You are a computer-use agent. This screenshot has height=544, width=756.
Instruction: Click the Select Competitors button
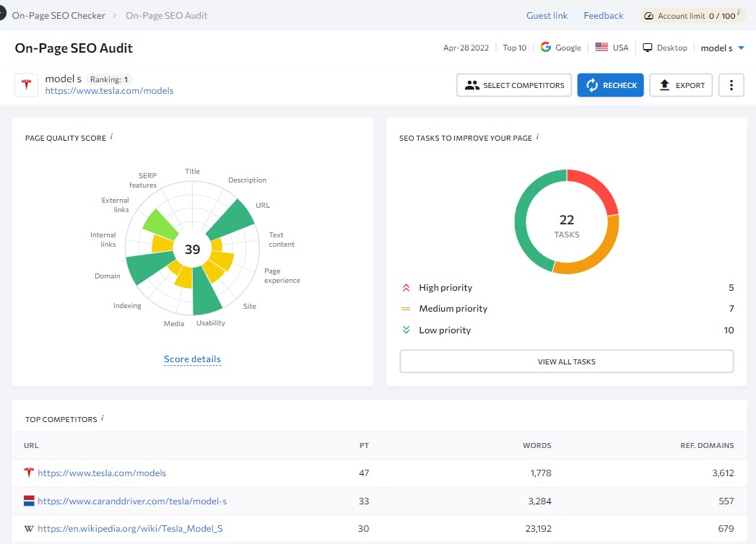coord(514,85)
